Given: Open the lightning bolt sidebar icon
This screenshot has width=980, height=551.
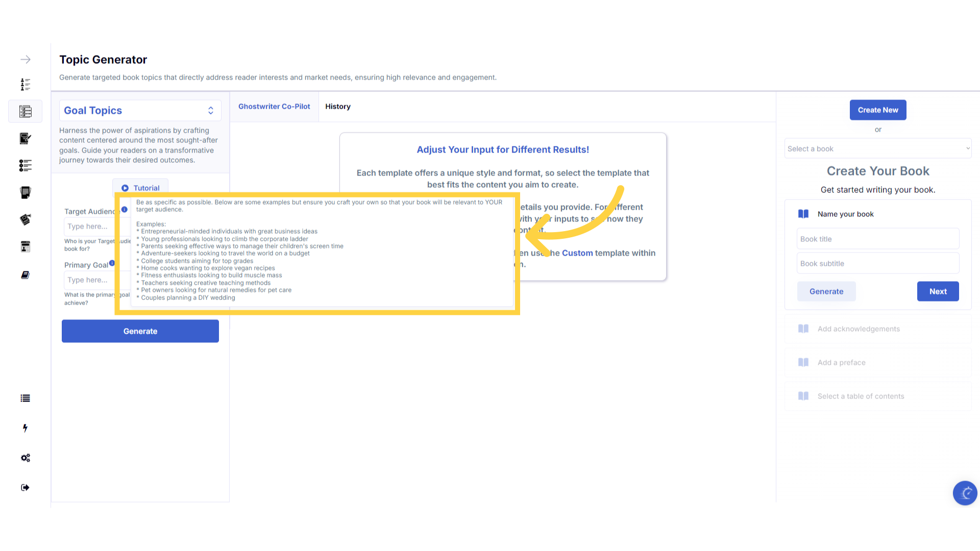Looking at the screenshot, I should click(x=26, y=428).
